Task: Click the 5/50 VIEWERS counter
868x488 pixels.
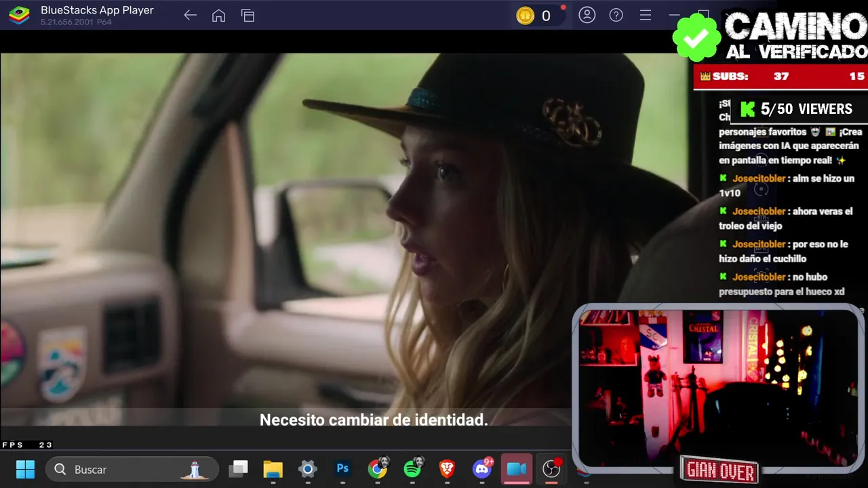Action: tap(797, 109)
